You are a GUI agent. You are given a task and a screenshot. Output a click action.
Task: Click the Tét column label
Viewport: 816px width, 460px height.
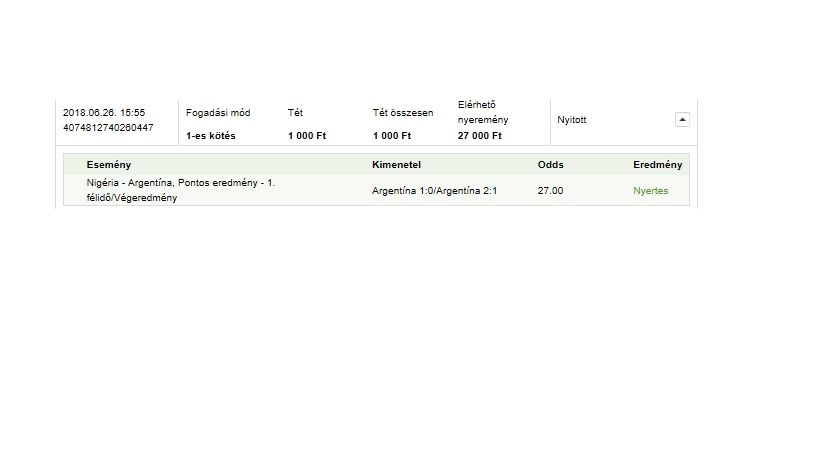tap(295, 112)
